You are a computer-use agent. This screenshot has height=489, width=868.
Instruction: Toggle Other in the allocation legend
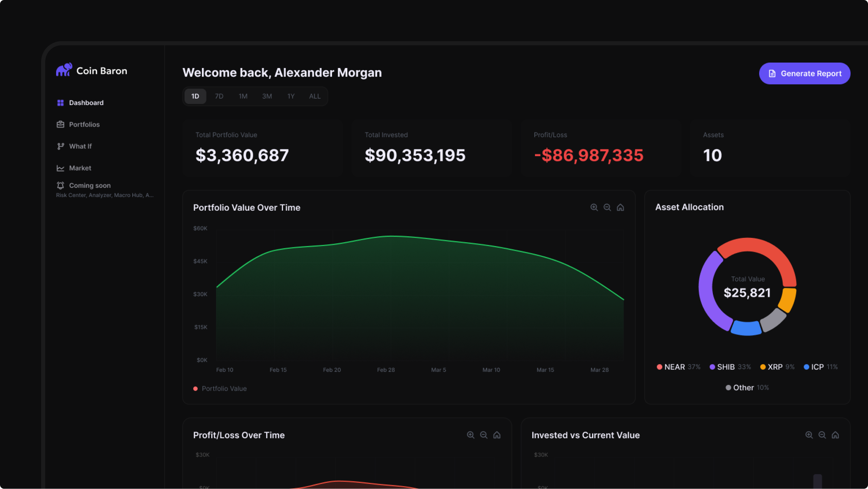click(747, 388)
